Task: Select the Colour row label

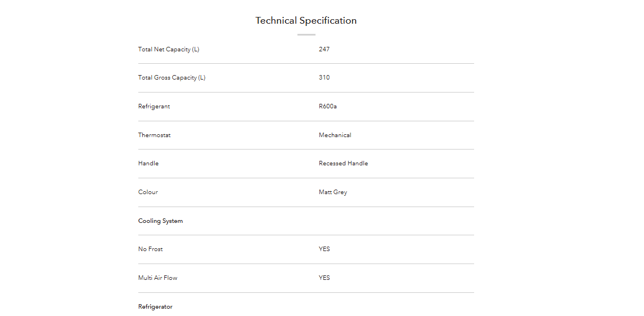Action: [x=148, y=192]
